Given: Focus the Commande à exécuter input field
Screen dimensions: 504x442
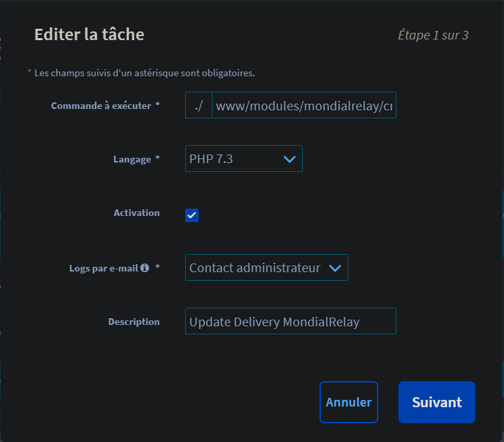Looking at the screenshot, I should (x=303, y=106).
